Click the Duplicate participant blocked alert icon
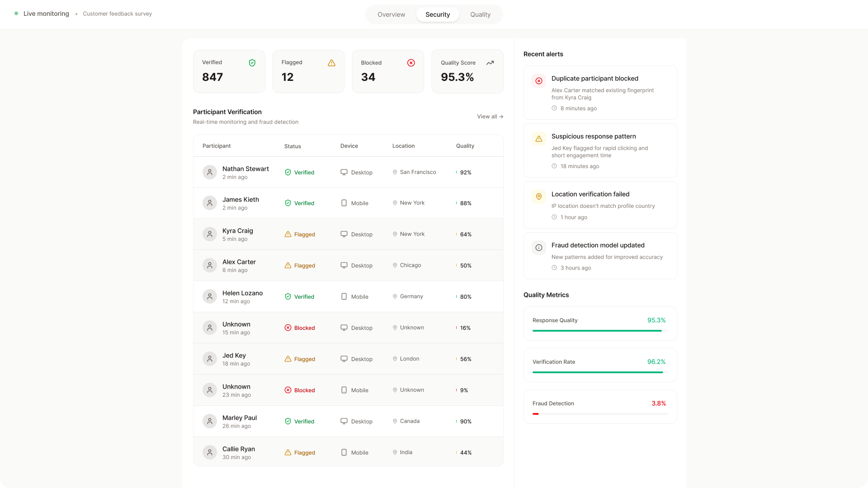Screen dimensions: 868x488 click(539, 81)
